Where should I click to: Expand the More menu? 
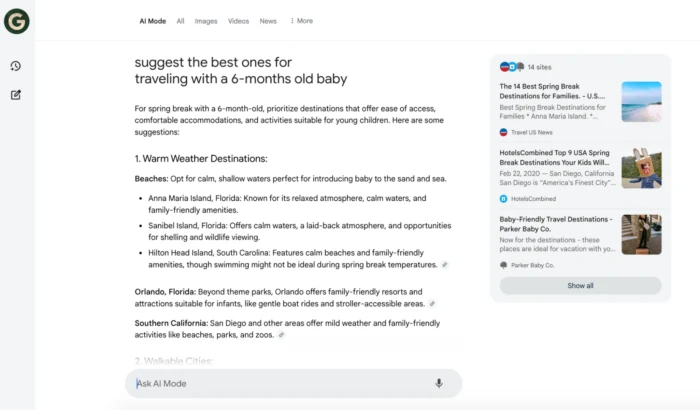(x=302, y=21)
